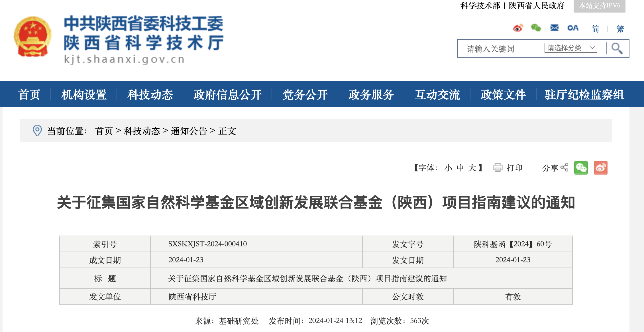The width and height of the screenshot is (644, 332).
Task: Set font size to 小
Action: click(x=448, y=168)
